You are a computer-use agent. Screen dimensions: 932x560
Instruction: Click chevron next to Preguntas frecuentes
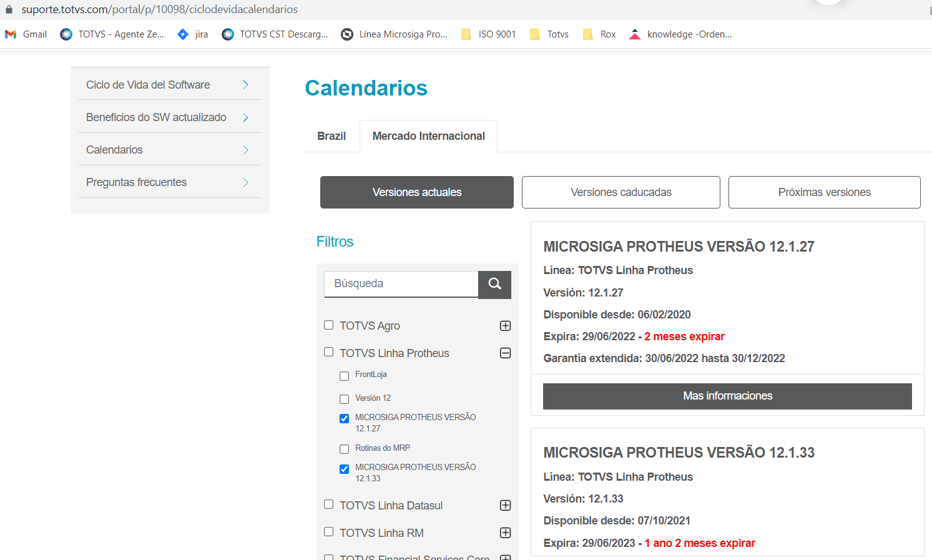[245, 182]
